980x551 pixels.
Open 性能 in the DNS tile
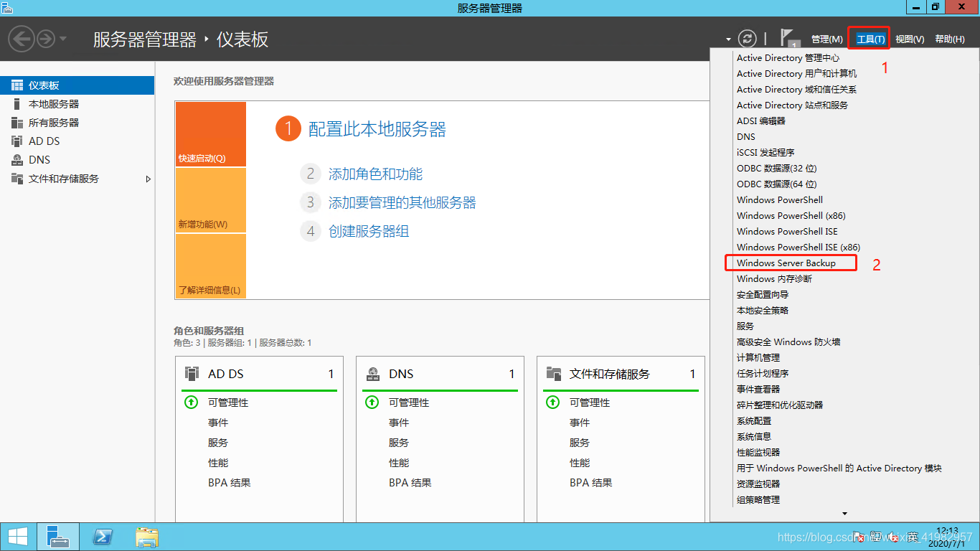click(x=399, y=463)
